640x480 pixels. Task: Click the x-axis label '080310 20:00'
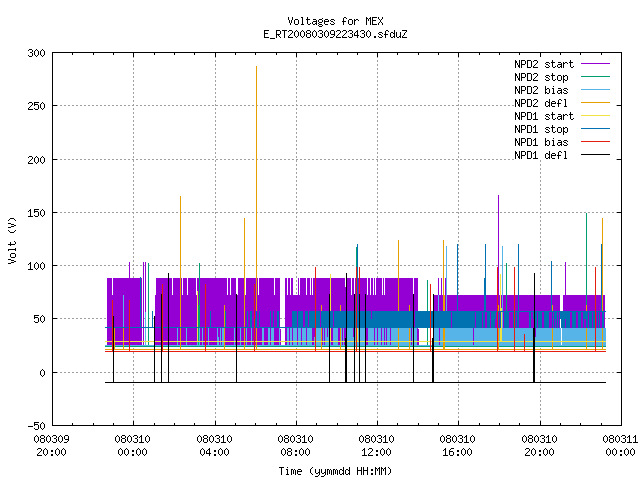pyautogui.click(x=540, y=446)
